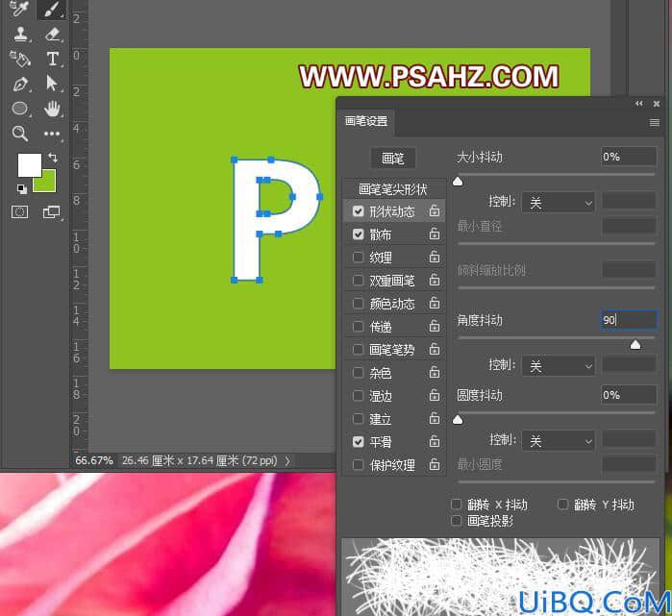672x616 pixels.
Task: Open 控制 dropdown under 角度抖动
Action: [x=558, y=366]
